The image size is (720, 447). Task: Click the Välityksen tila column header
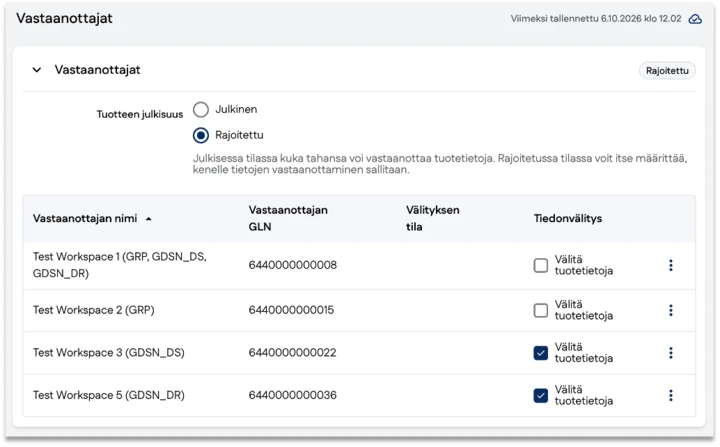coord(432,218)
